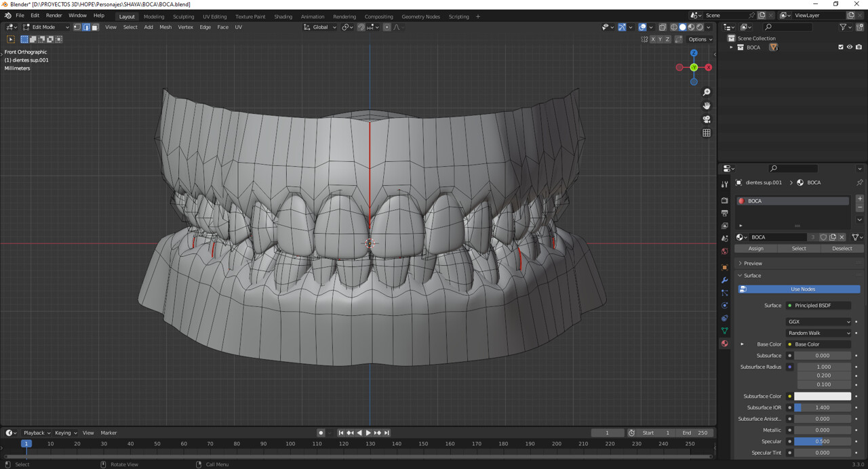Image resolution: width=868 pixels, height=469 pixels.
Task: Uncheck BOCA collection exclude checkbox
Action: coord(841,47)
